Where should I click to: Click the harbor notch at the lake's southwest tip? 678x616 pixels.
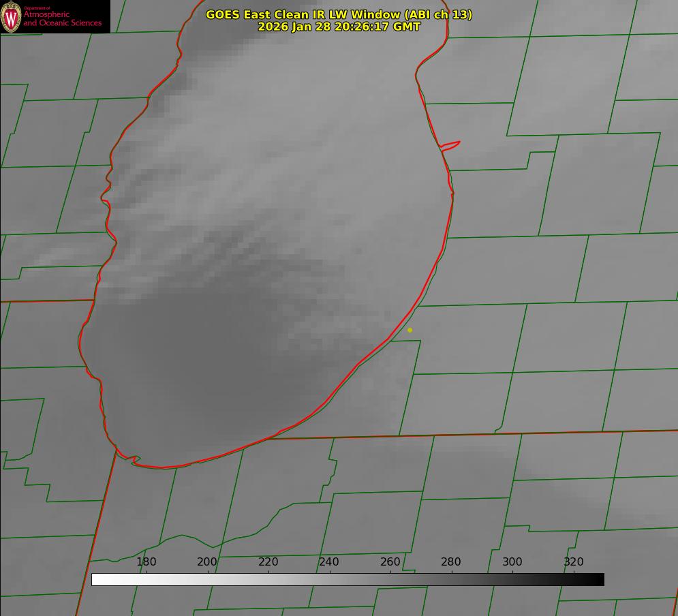tap(134, 460)
